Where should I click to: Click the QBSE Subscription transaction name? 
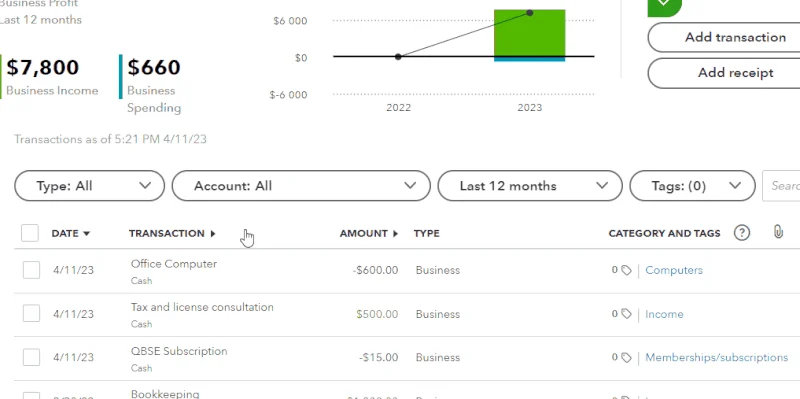[179, 351]
